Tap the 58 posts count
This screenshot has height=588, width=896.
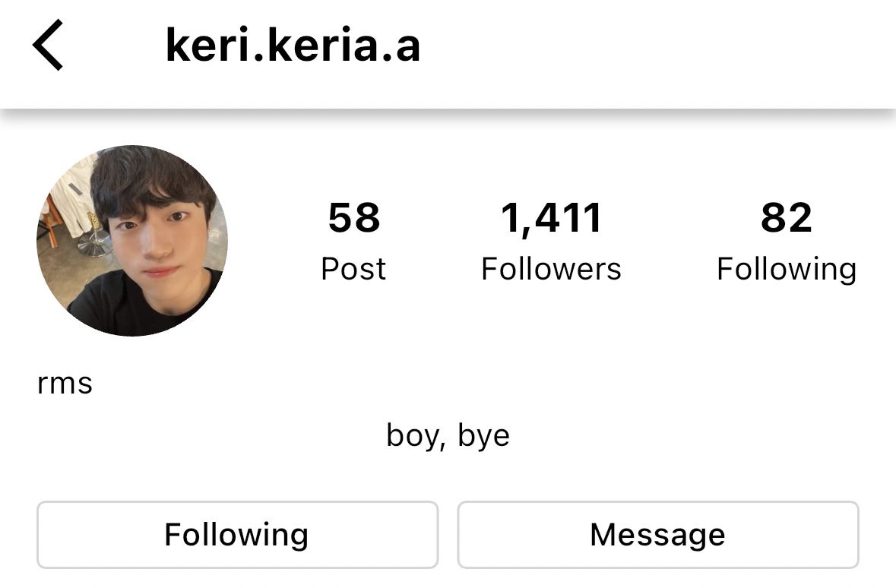point(353,218)
